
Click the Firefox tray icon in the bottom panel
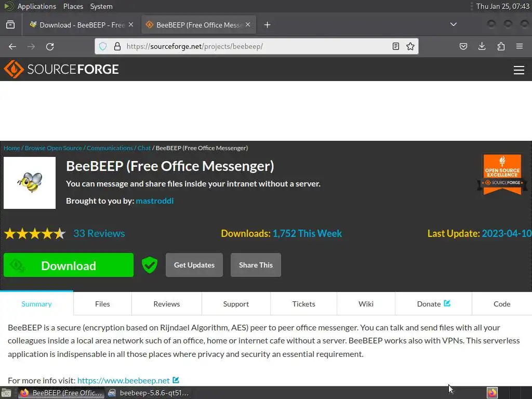pos(493,393)
